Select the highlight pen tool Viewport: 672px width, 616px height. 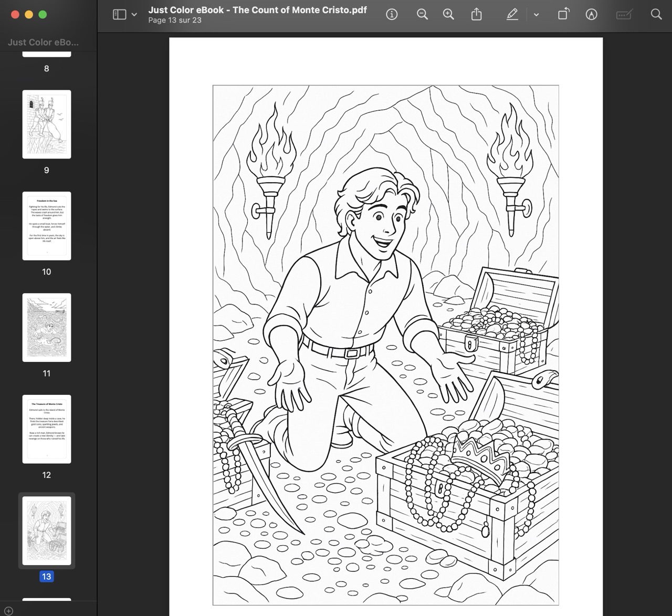pyautogui.click(x=512, y=15)
